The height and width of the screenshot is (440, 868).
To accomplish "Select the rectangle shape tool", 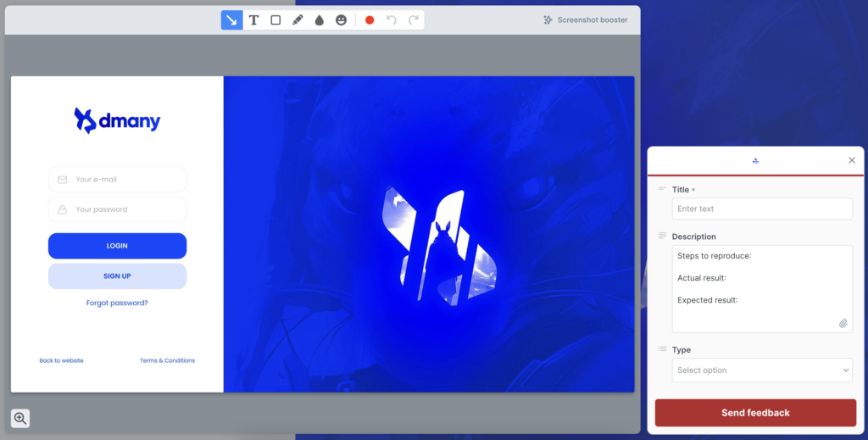I will tap(275, 20).
